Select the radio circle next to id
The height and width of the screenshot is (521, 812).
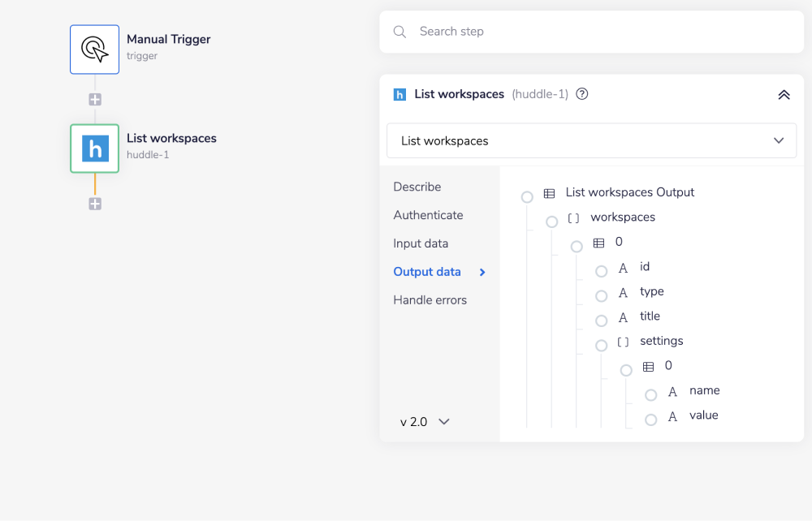602,272
